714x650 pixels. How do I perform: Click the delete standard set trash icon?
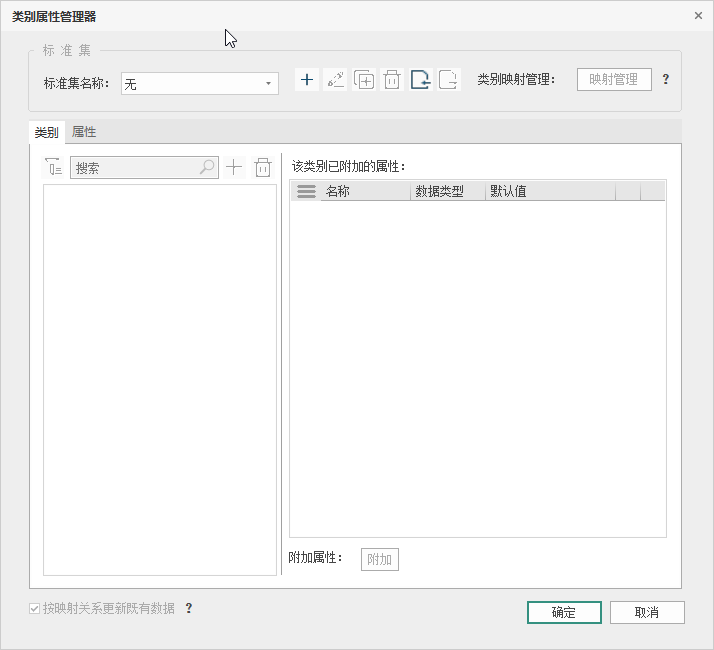pyautogui.click(x=392, y=81)
